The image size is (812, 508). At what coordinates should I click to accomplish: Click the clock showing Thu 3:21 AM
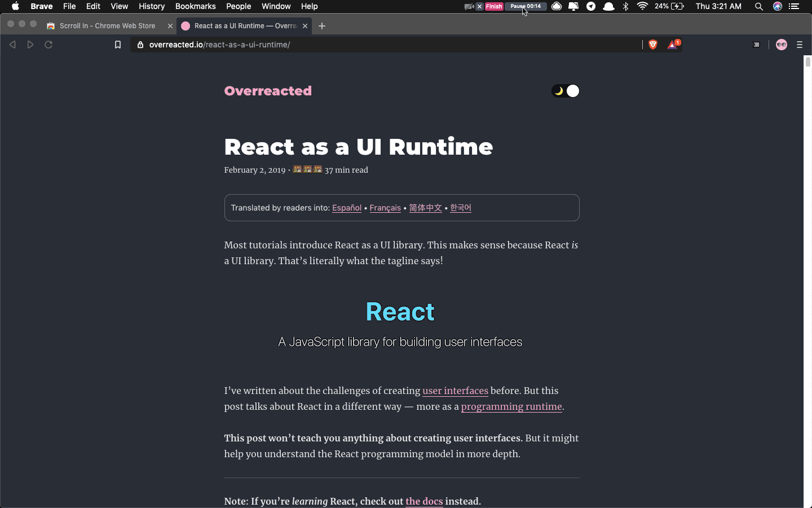pyautogui.click(x=718, y=6)
